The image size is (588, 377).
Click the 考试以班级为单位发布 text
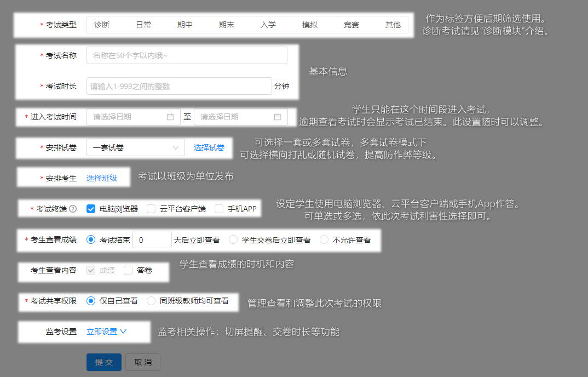pos(186,176)
